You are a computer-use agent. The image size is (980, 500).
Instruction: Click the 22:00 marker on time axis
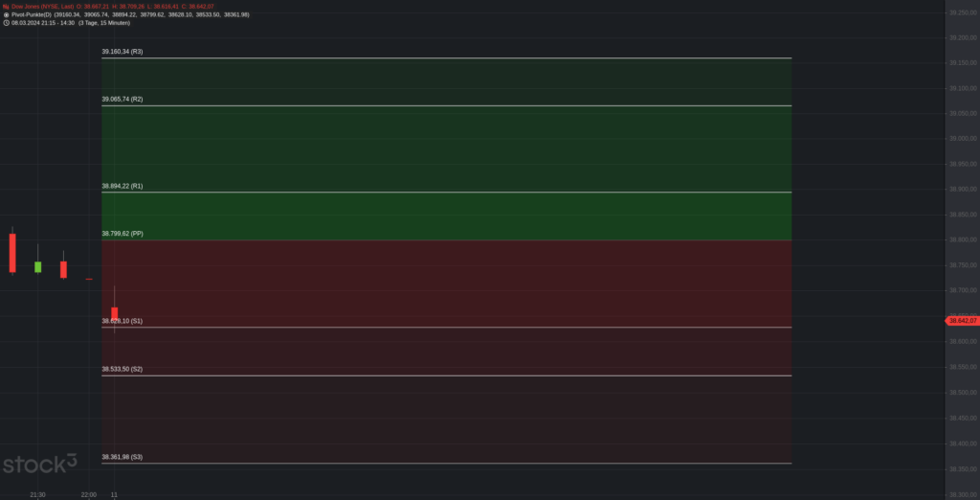(x=89, y=495)
